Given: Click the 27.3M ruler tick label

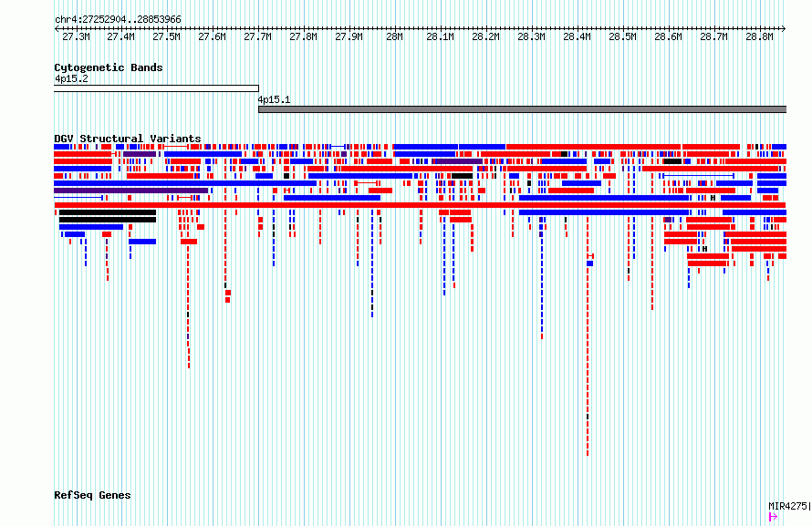Looking at the screenshot, I should click(76, 36).
